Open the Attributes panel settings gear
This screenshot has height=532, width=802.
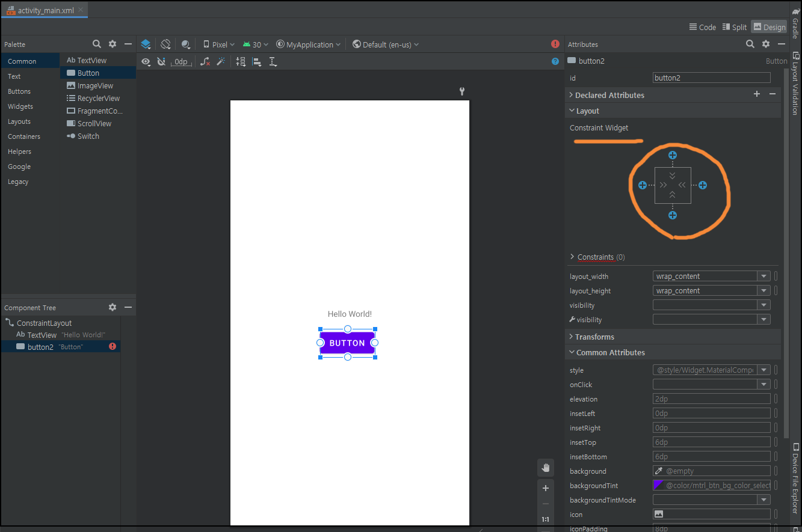pyautogui.click(x=766, y=44)
